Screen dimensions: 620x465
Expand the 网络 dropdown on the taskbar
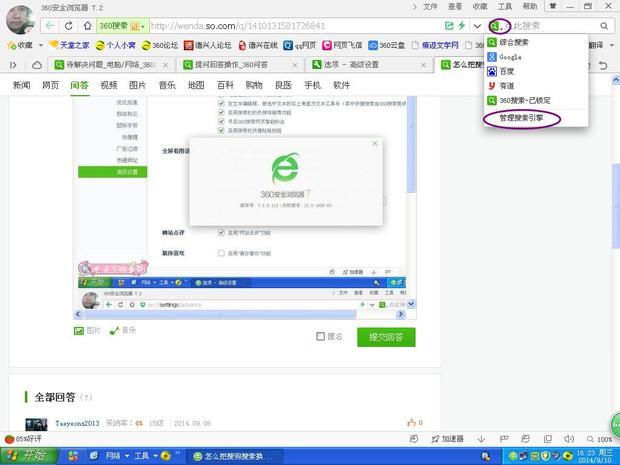click(x=127, y=456)
